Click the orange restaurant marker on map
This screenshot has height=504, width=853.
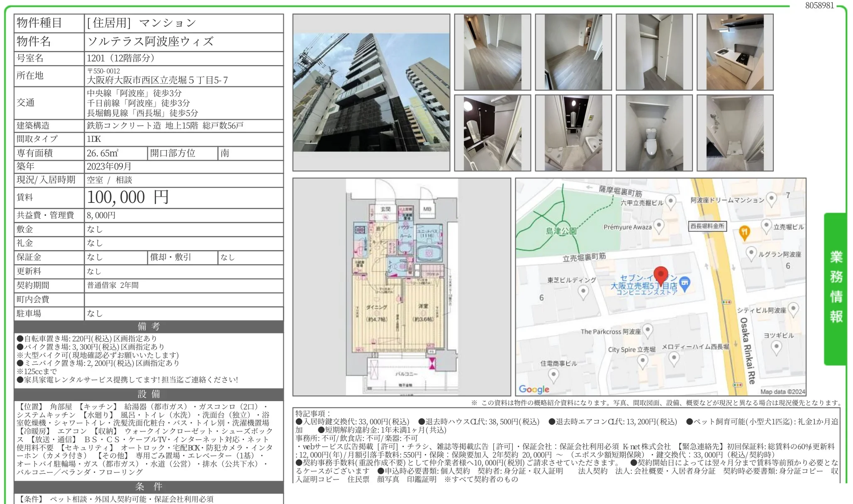tap(744, 233)
